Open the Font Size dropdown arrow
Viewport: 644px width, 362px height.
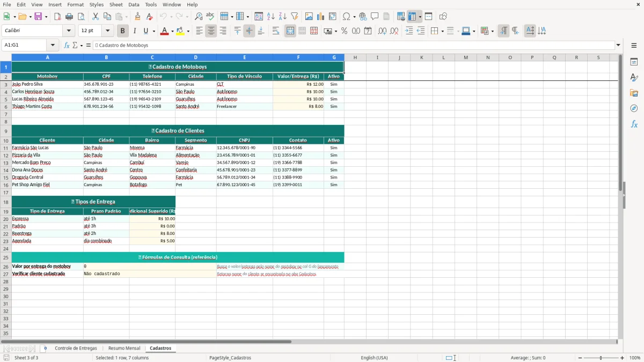pyautogui.click(x=108, y=31)
